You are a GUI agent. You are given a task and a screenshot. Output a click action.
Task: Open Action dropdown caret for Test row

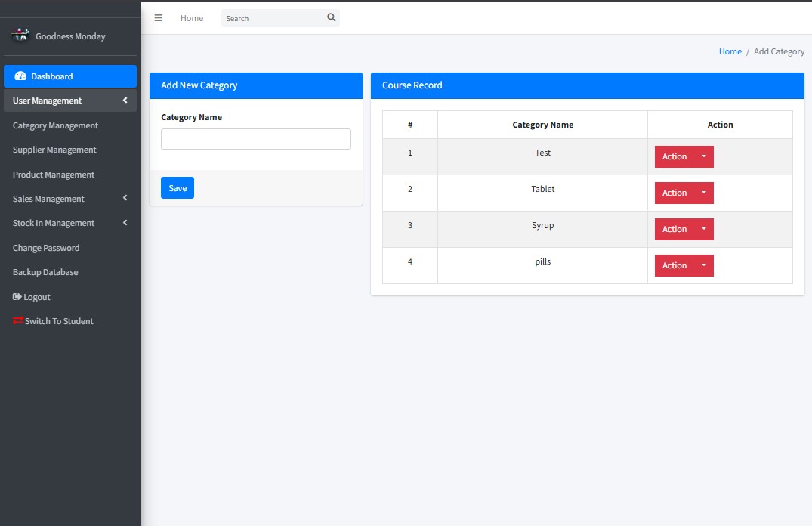click(x=704, y=156)
